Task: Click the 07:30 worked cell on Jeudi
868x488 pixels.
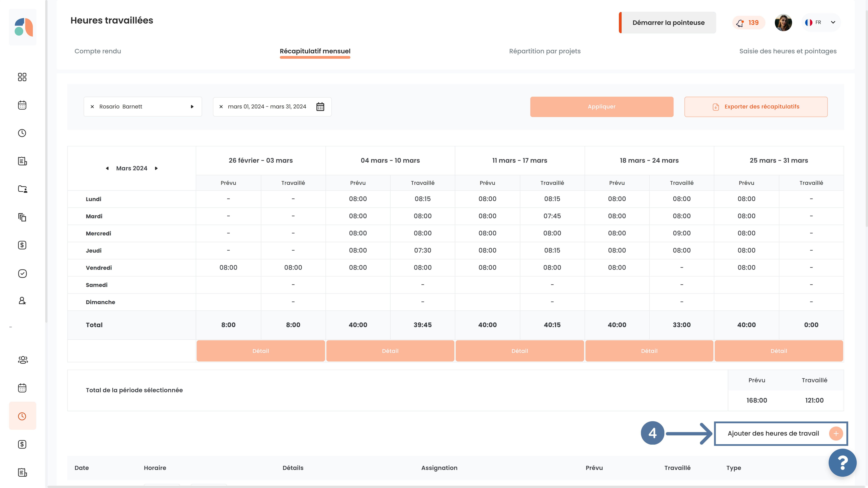Action: point(423,251)
